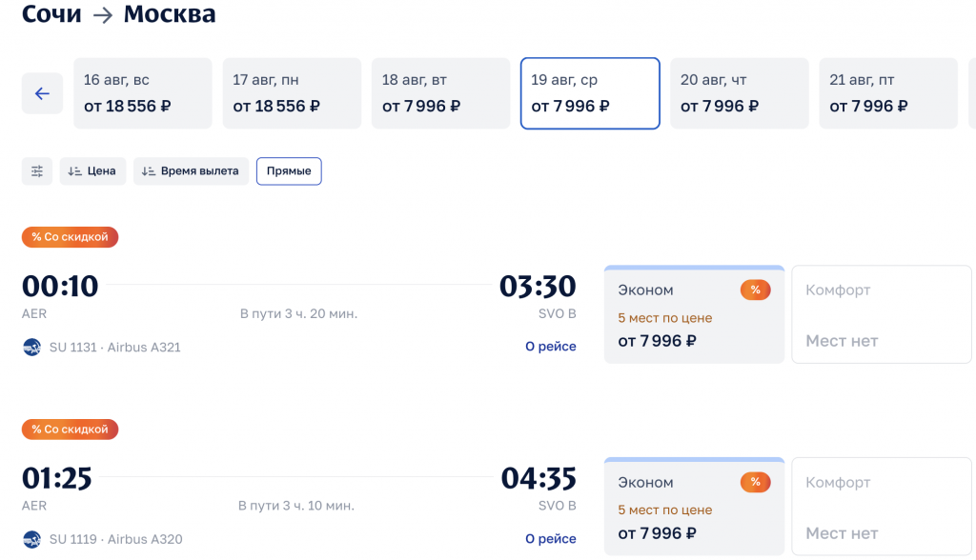Select the 18 авг, вт date tab
Image resolution: width=976 pixels, height=560 pixels.
click(441, 93)
